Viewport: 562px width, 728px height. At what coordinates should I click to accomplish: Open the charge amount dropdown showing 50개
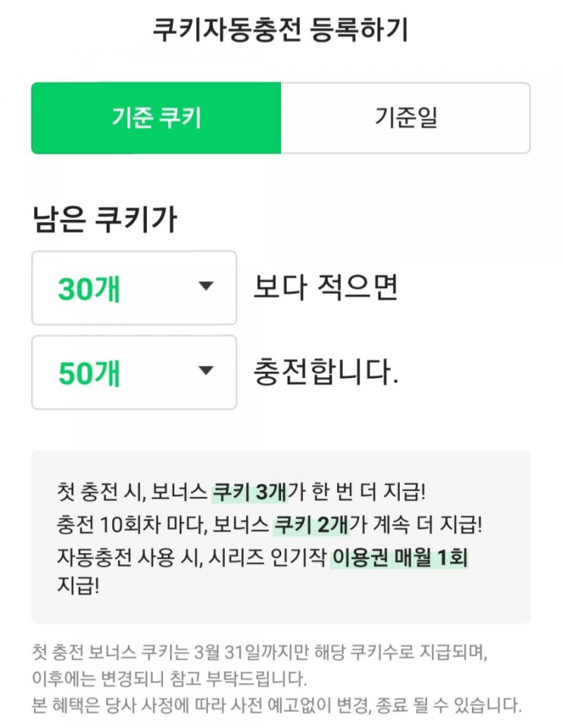[x=134, y=372]
